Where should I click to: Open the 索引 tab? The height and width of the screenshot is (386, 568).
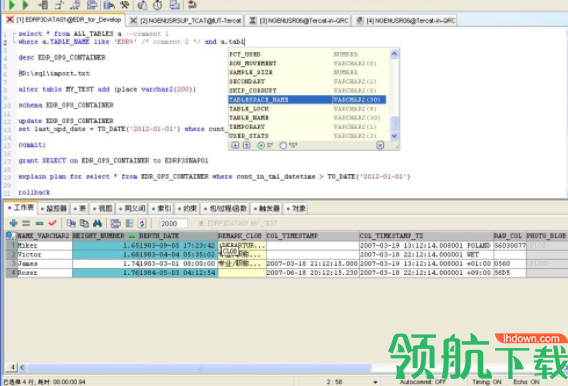162,208
